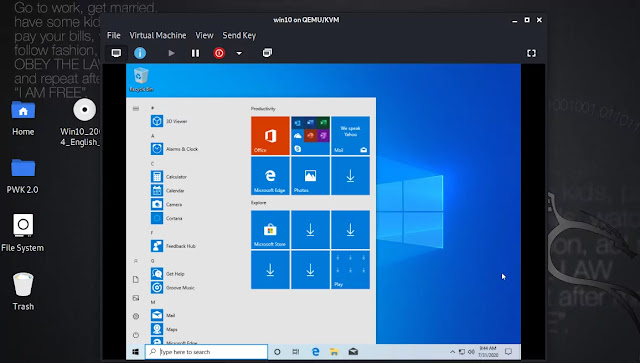
Task: Show the graphical console view
Action: tap(116, 53)
